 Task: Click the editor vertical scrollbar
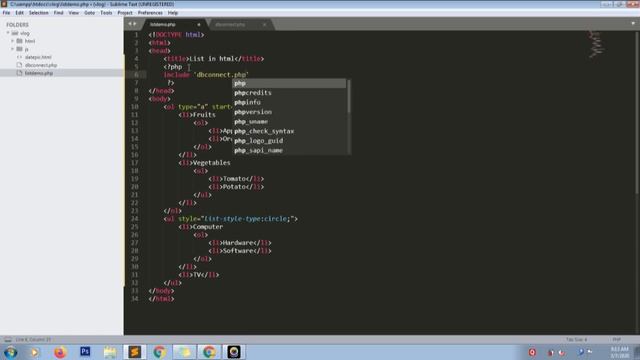pos(638,112)
